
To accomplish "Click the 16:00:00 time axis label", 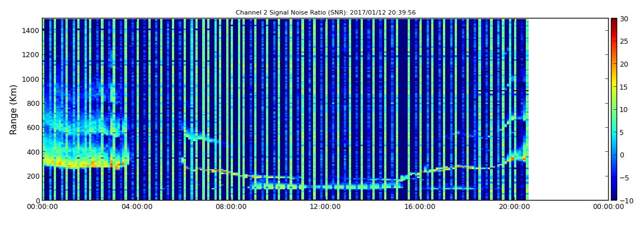I will tap(419, 207).
